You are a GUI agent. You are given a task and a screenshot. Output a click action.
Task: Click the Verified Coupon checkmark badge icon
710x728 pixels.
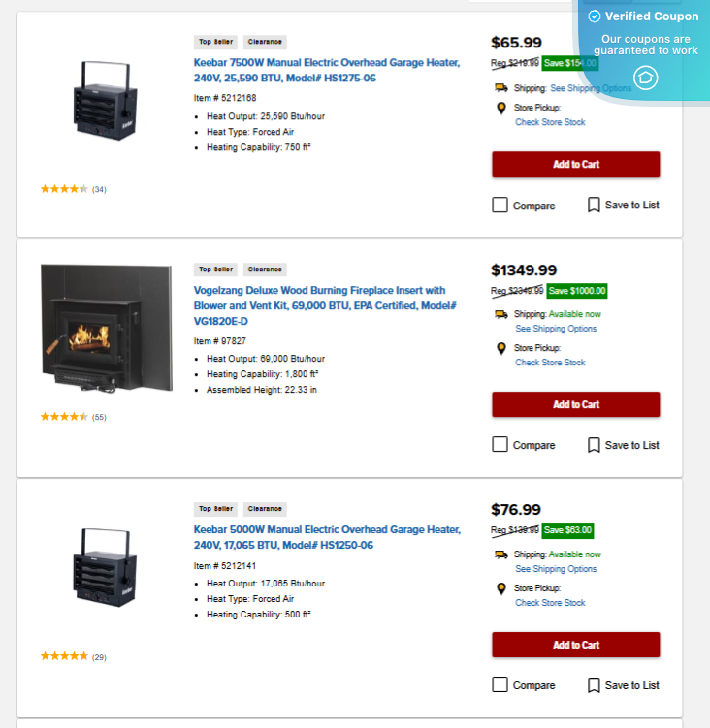click(595, 16)
